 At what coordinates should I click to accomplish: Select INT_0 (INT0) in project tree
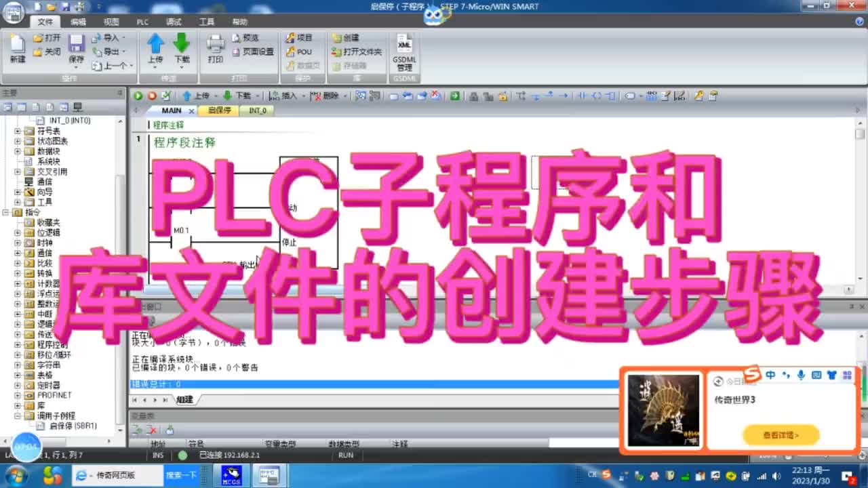(x=70, y=121)
